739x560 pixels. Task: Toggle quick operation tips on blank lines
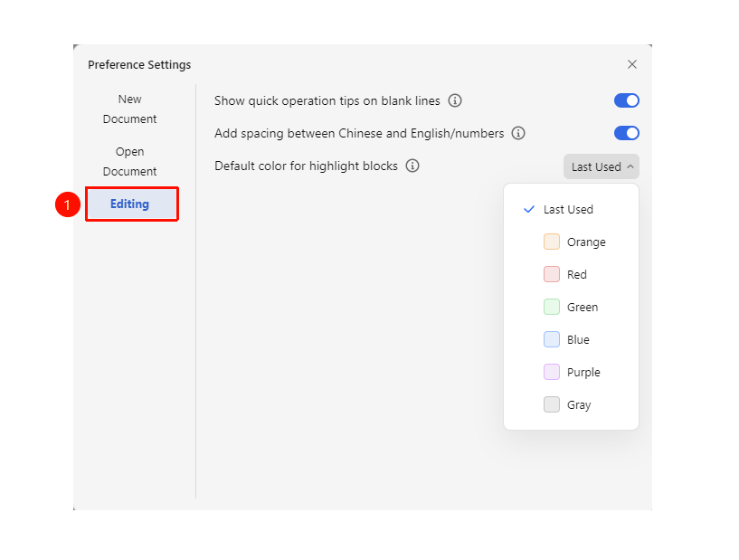[x=626, y=100]
